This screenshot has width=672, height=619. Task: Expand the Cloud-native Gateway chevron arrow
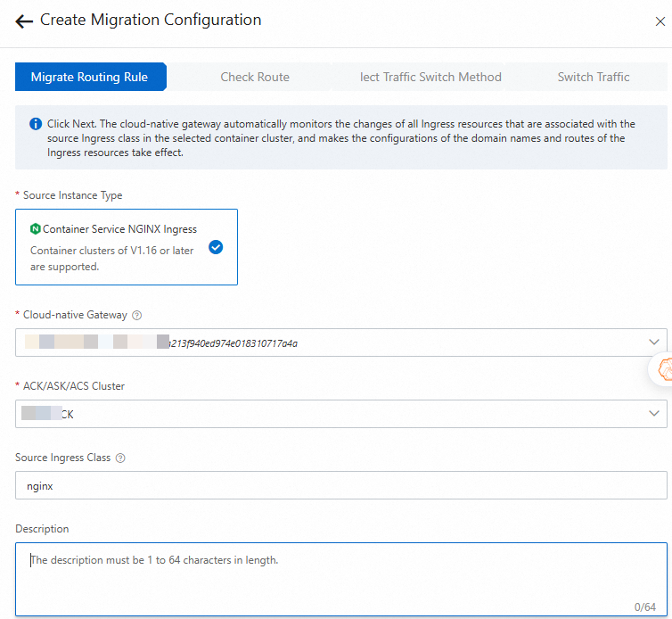[x=653, y=343]
